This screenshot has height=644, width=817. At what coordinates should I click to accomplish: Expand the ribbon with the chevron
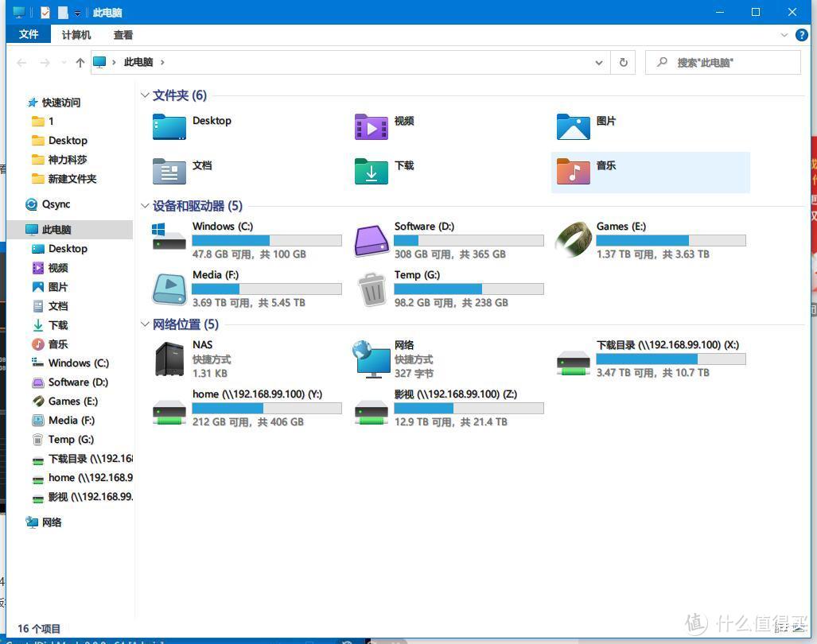(784, 35)
